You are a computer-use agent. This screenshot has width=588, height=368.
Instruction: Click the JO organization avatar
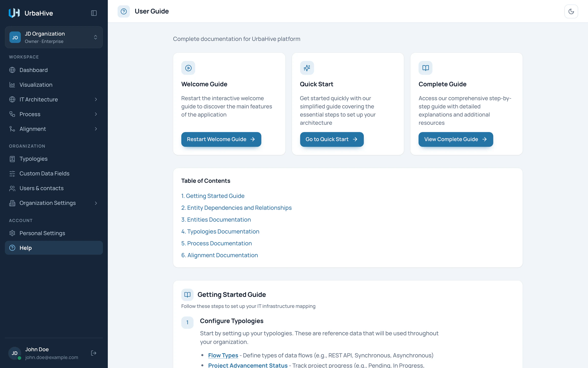click(15, 37)
